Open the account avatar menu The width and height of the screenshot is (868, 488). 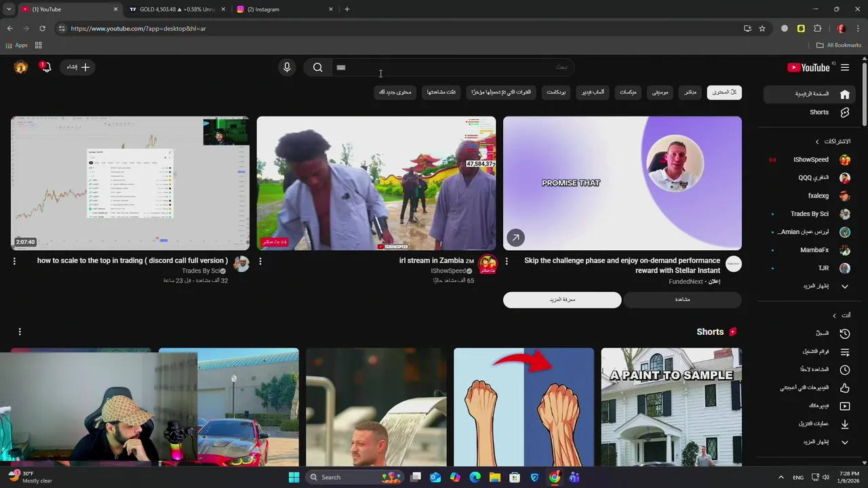click(21, 67)
